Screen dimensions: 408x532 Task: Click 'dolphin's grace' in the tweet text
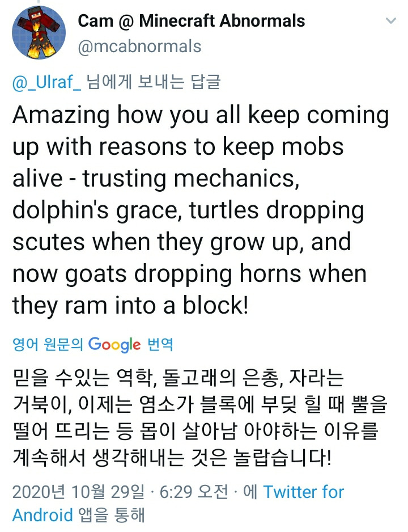pos(95,210)
